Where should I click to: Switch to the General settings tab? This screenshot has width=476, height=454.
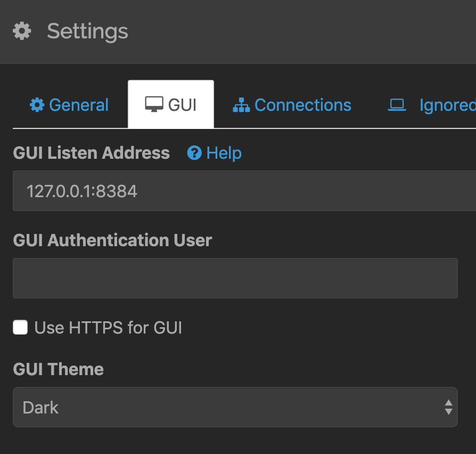coord(69,105)
